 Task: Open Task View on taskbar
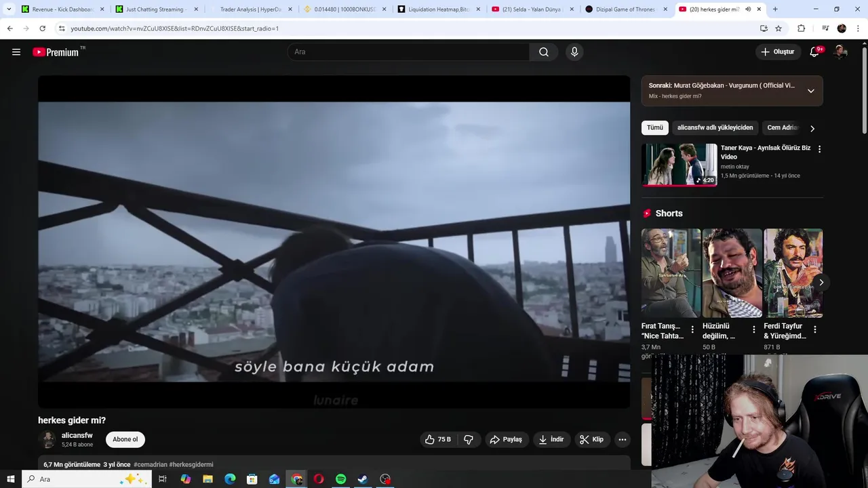point(163,479)
